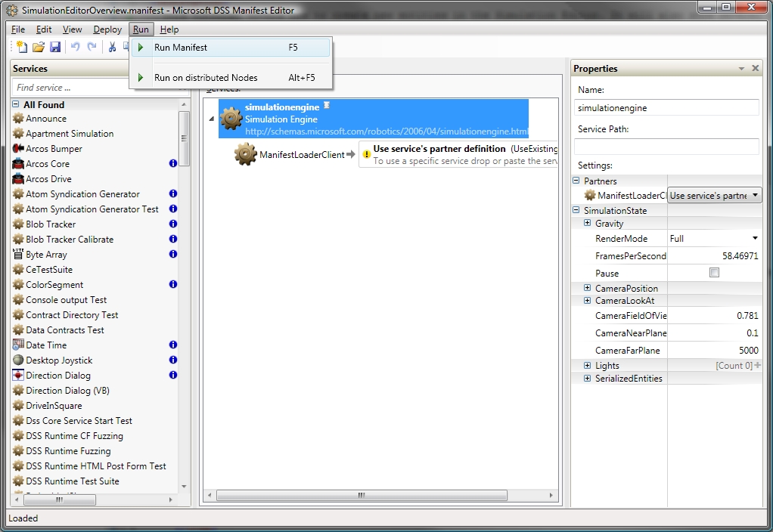The height and width of the screenshot is (532, 773).
Task: Click the info badge beside Arcos Core
Action: point(172,164)
